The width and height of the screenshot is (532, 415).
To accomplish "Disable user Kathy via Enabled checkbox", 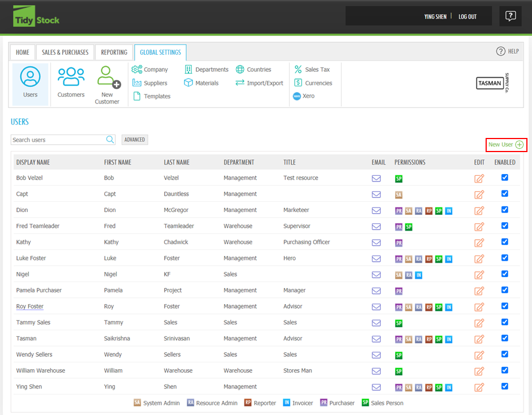I will [x=505, y=241].
